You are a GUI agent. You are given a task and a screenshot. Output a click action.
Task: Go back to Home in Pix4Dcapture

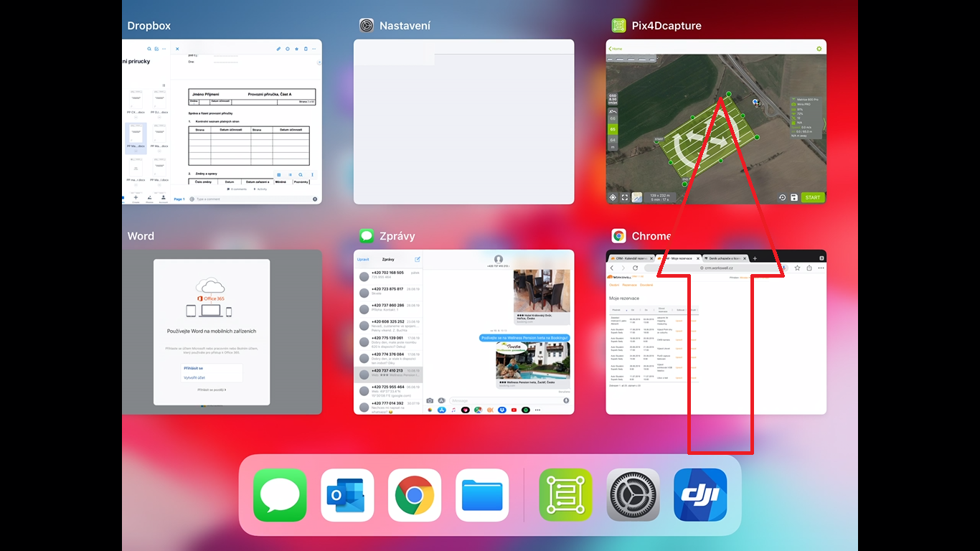point(615,49)
